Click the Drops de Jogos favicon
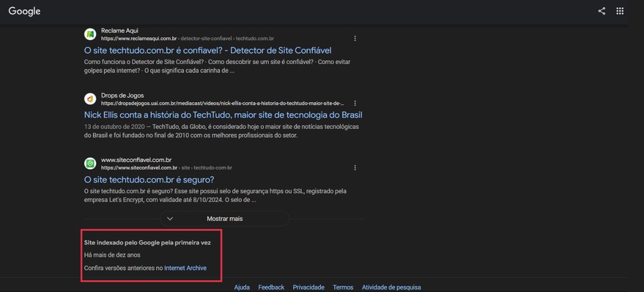Viewport: 644px width, 292px height. 90,99
